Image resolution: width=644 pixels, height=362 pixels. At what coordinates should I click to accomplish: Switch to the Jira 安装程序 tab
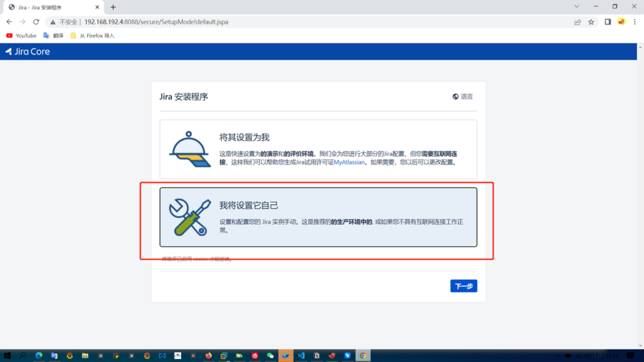[50, 8]
